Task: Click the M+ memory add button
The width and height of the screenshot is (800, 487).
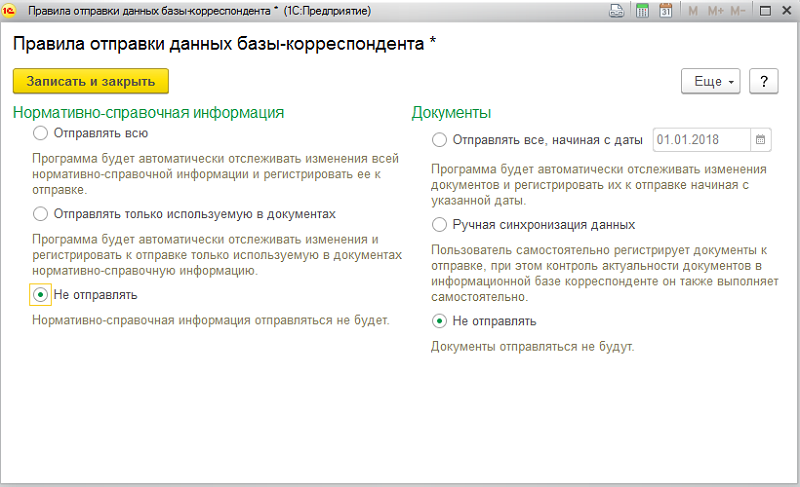Action: point(715,11)
